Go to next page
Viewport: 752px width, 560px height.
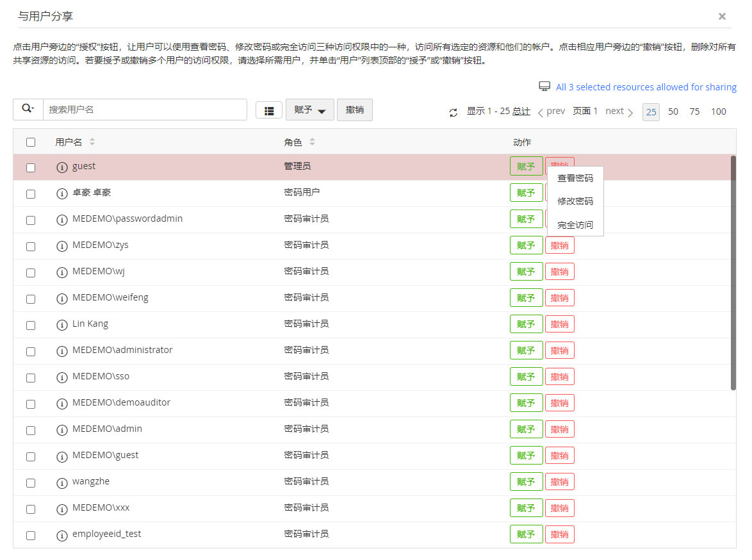click(x=619, y=111)
